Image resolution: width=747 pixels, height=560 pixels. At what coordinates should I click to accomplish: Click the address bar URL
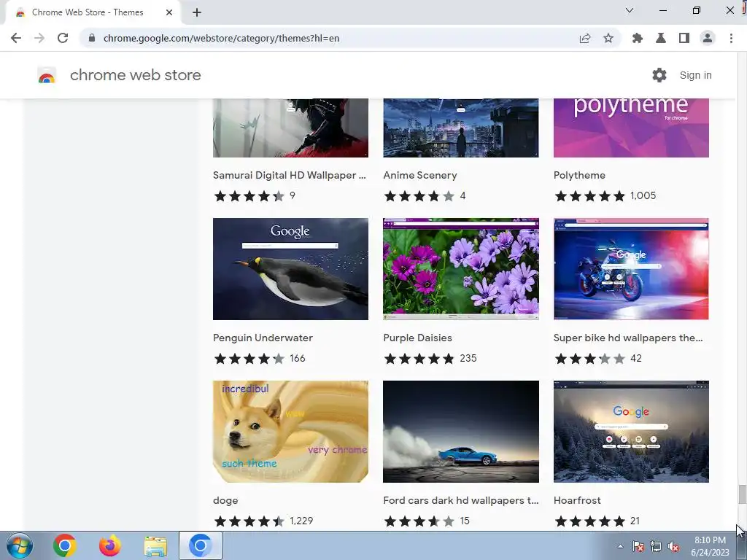click(221, 38)
